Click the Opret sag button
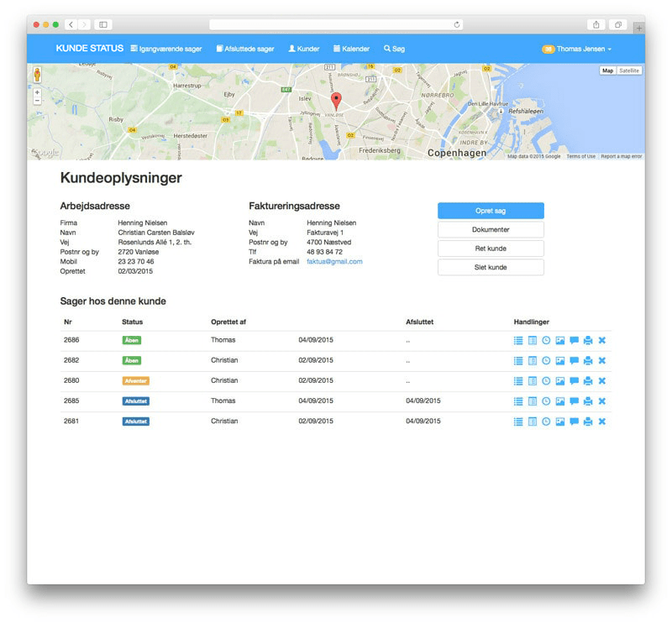Screen dimensions: 672x623 [x=491, y=211]
